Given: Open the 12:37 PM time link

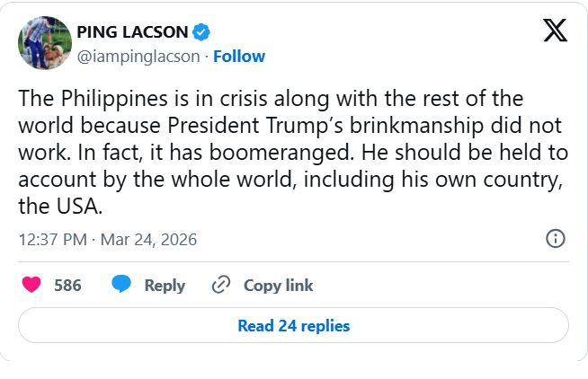Looking at the screenshot, I should (52, 240).
